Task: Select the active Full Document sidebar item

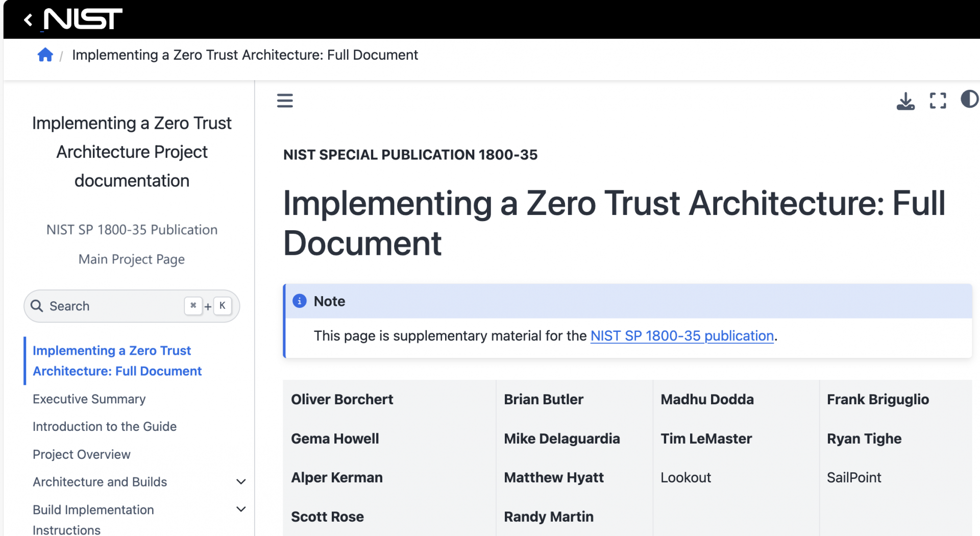Action: click(x=117, y=361)
